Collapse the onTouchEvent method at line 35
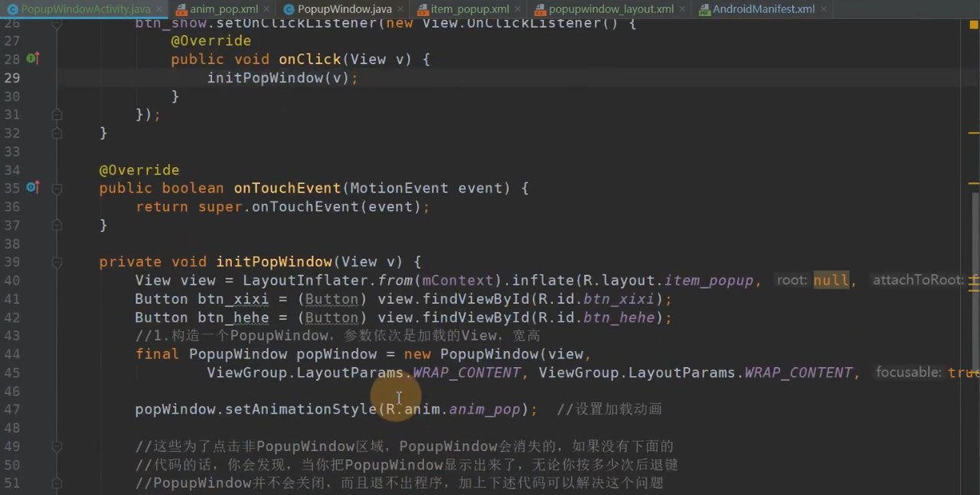980x495 pixels. (x=57, y=188)
